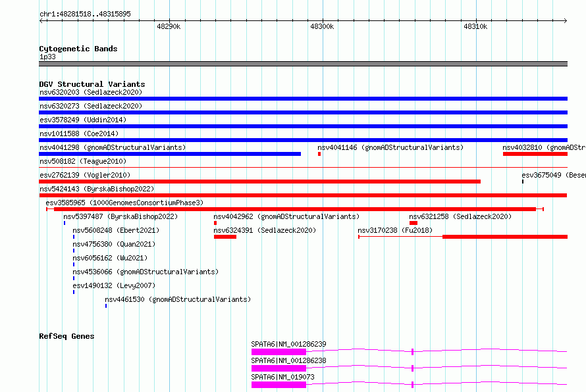Open esv3585965 (1000GenomesConsortiumPhase3) label
Screen dimensions: 586x392
click(x=124, y=203)
